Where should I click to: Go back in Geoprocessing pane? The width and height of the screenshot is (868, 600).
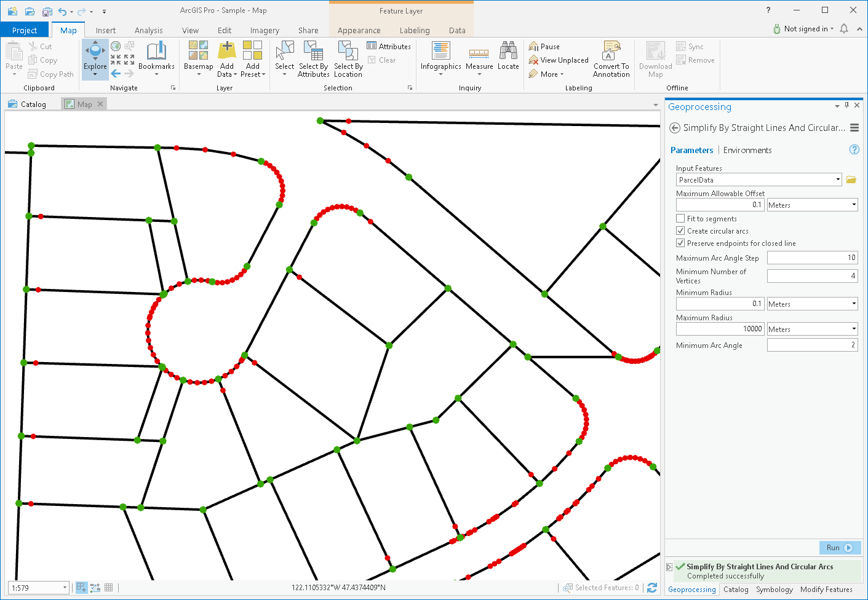pos(675,128)
